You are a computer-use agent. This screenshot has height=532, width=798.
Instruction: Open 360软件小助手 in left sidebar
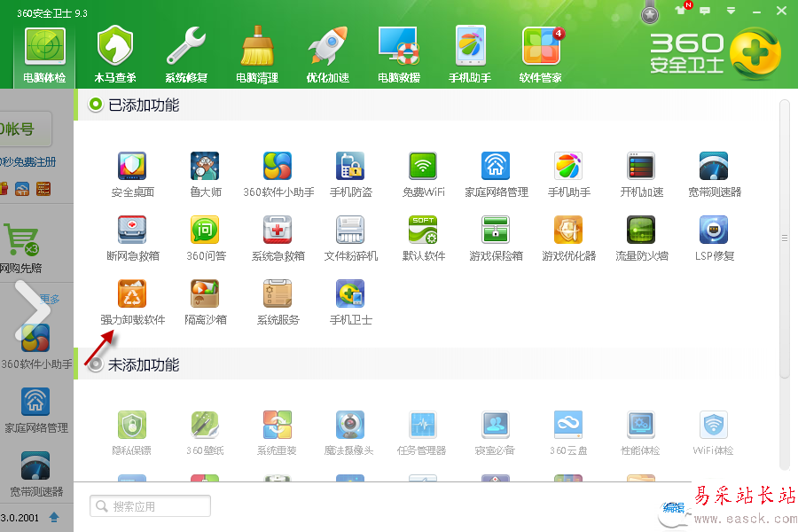tap(36, 348)
